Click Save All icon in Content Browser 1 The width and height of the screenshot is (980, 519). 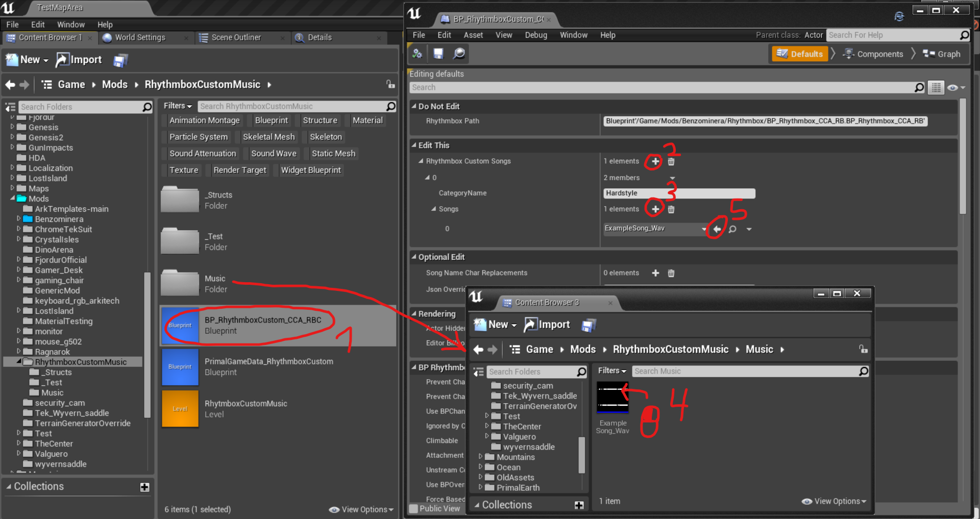[x=120, y=60]
